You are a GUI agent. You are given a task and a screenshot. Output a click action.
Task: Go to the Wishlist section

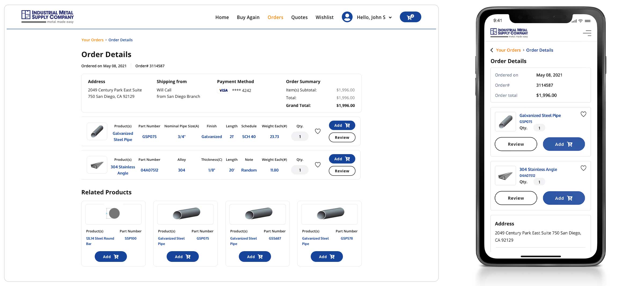tap(324, 17)
